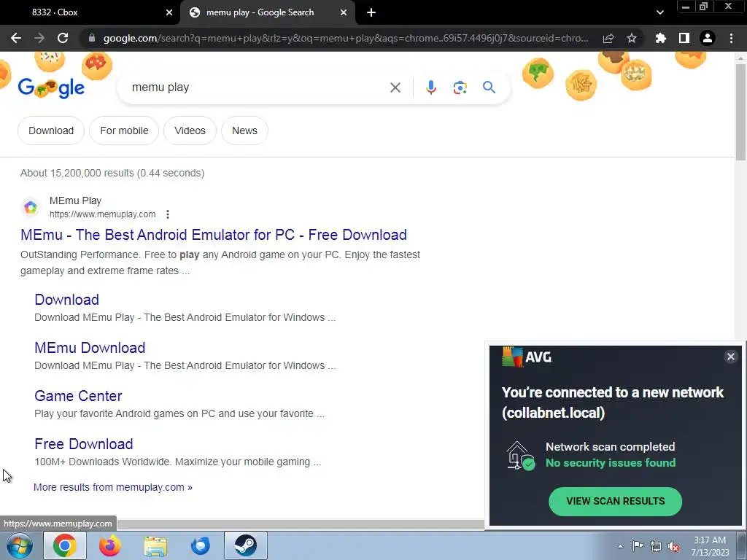Open the taskbar clock showing 3:17 AM
The width and height of the screenshot is (747, 560).
710,546
